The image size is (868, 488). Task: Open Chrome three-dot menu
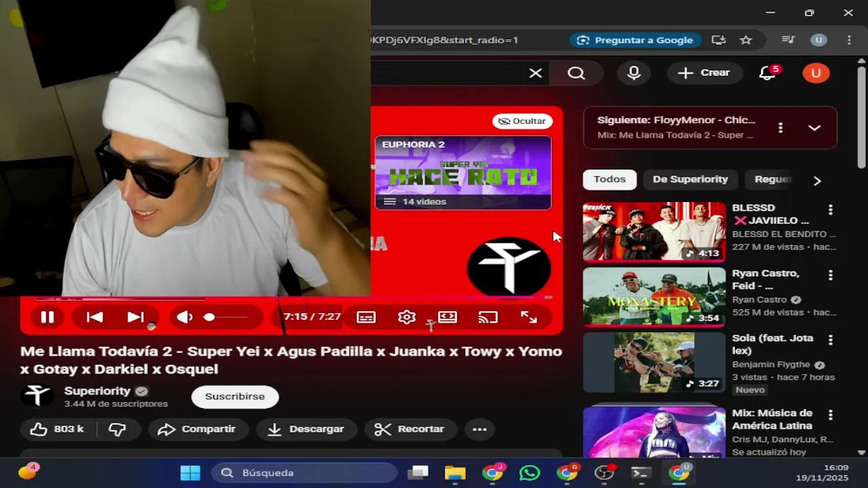[x=849, y=40]
